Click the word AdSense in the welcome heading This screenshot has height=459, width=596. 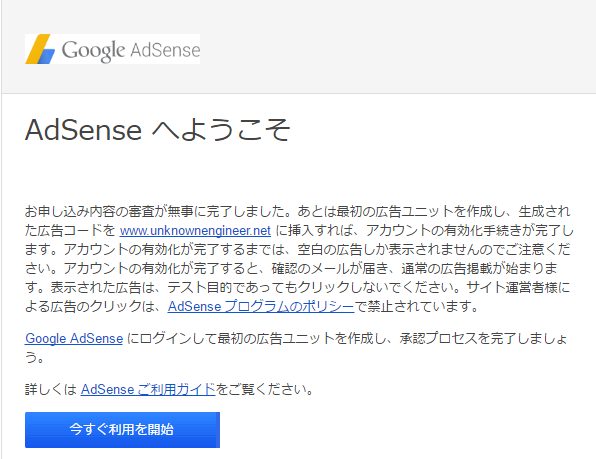click(x=84, y=130)
